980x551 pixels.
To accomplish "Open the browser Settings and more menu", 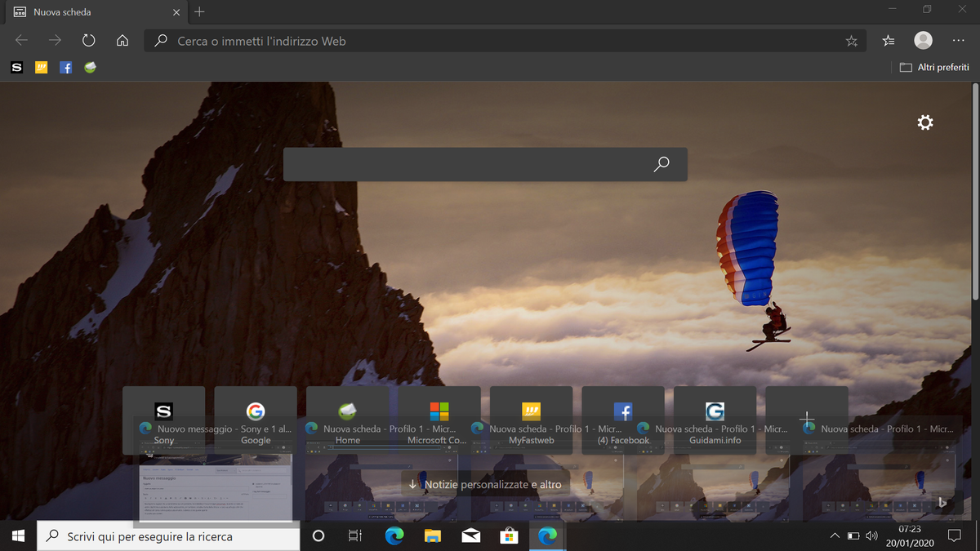I will [x=958, y=41].
